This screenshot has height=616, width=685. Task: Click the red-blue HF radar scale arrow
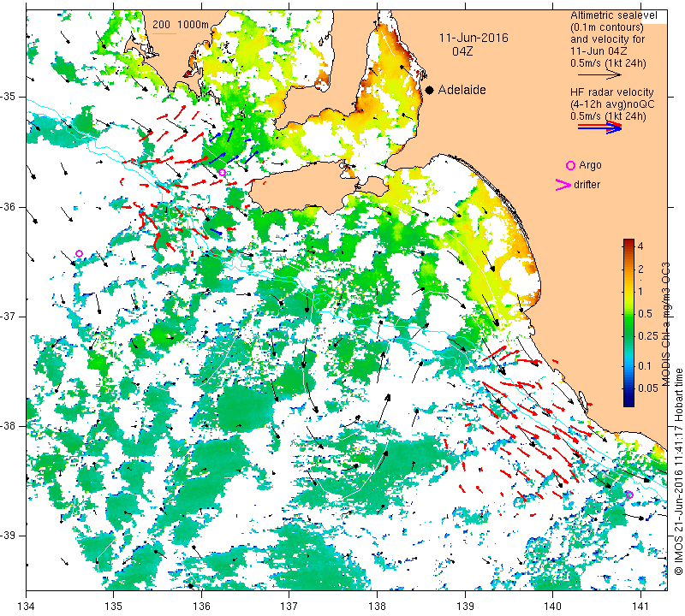pyautogui.click(x=600, y=127)
